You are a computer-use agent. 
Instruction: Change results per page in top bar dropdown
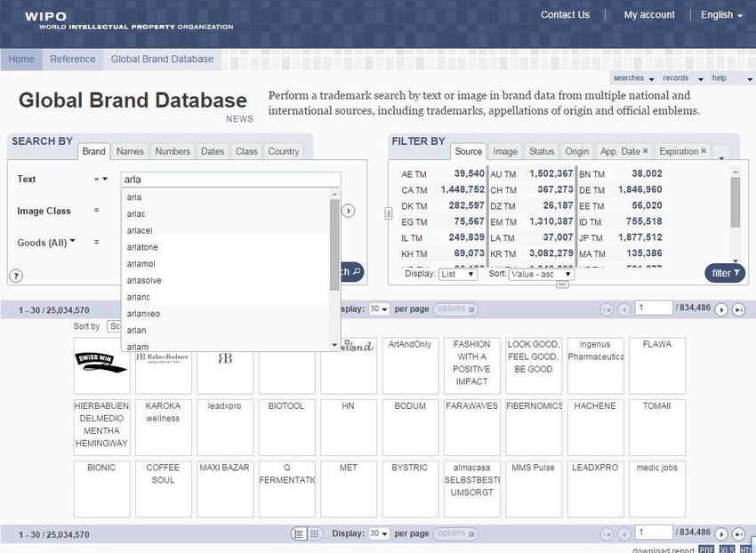(x=379, y=309)
